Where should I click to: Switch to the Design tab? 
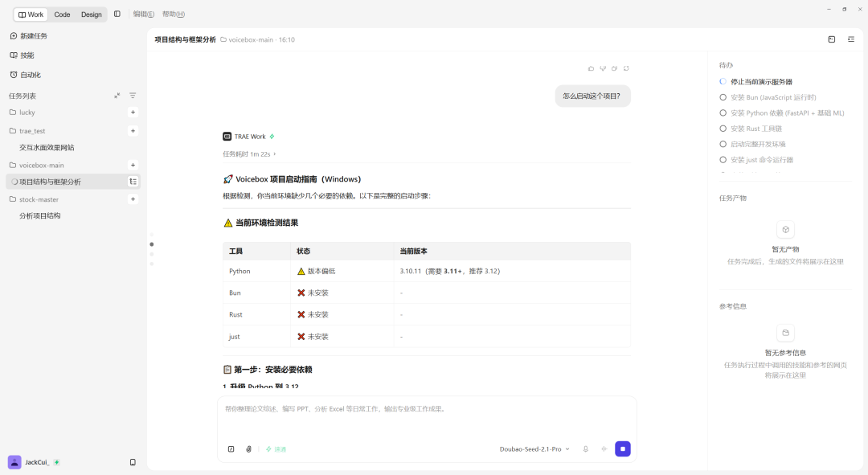pyautogui.click(x=92, y=14)
